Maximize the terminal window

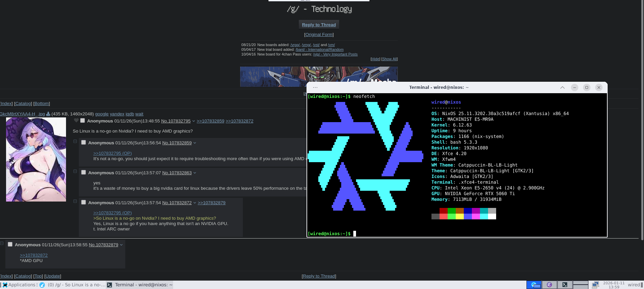coord(587,87)
